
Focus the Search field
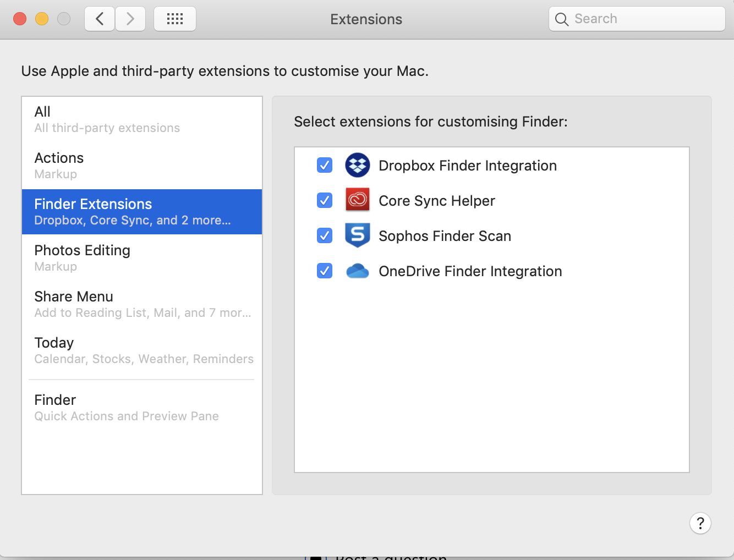[637, 19]
